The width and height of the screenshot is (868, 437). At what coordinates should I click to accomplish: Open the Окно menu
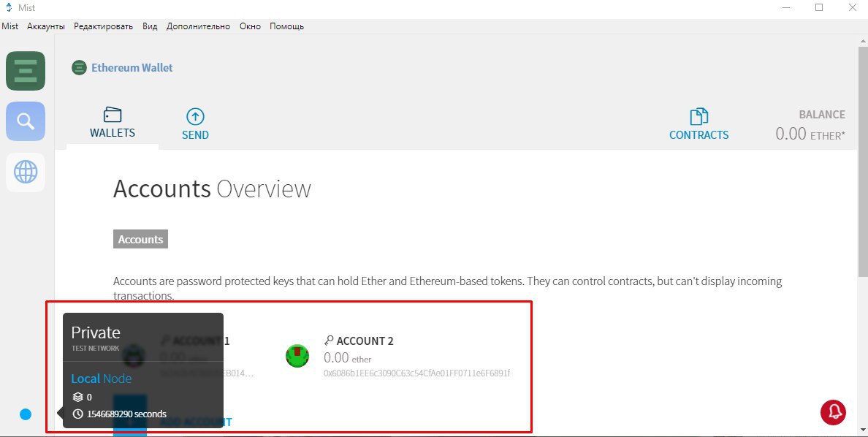point(250,26)
